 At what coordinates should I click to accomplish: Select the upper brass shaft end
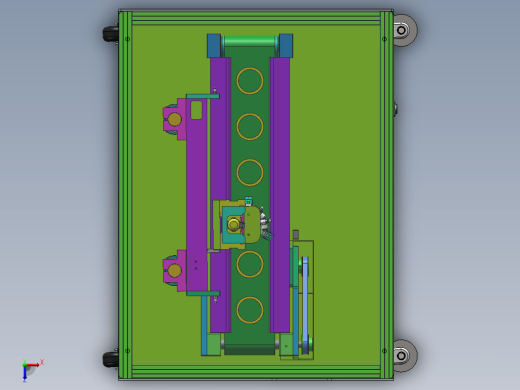(x=174, y=119)
